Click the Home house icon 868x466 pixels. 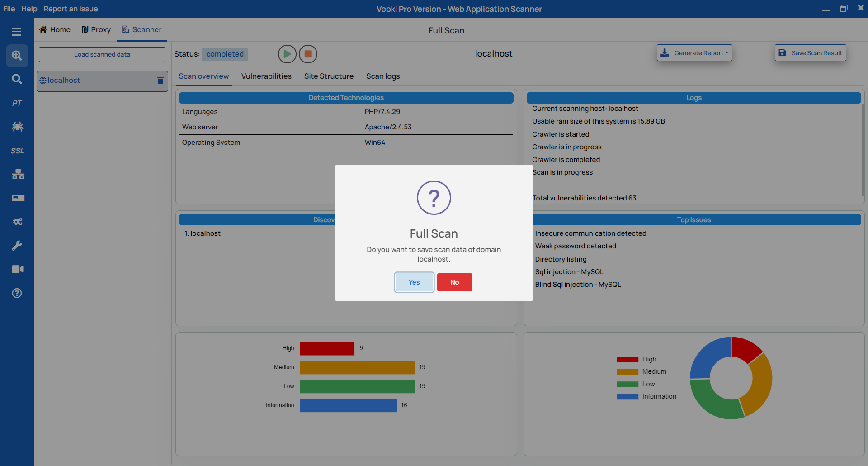43,29
